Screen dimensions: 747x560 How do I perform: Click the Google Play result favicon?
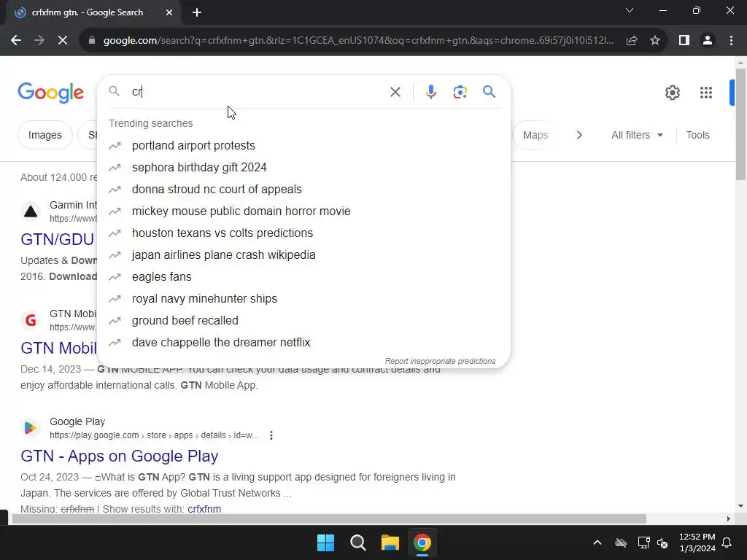point(31,428)
